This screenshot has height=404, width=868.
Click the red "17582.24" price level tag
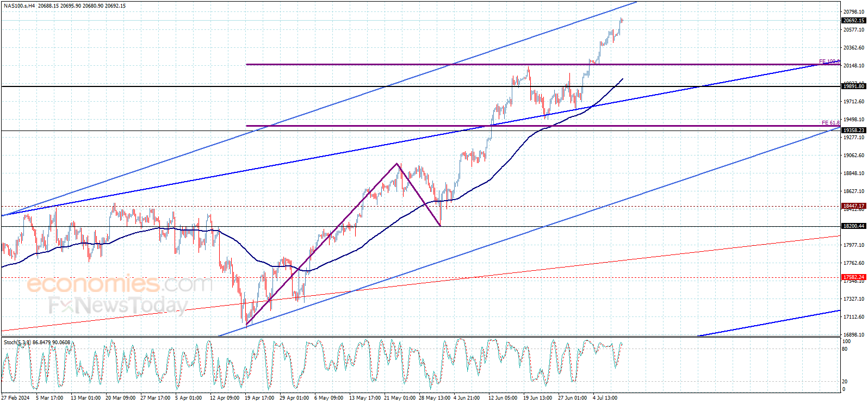point(853,277)
